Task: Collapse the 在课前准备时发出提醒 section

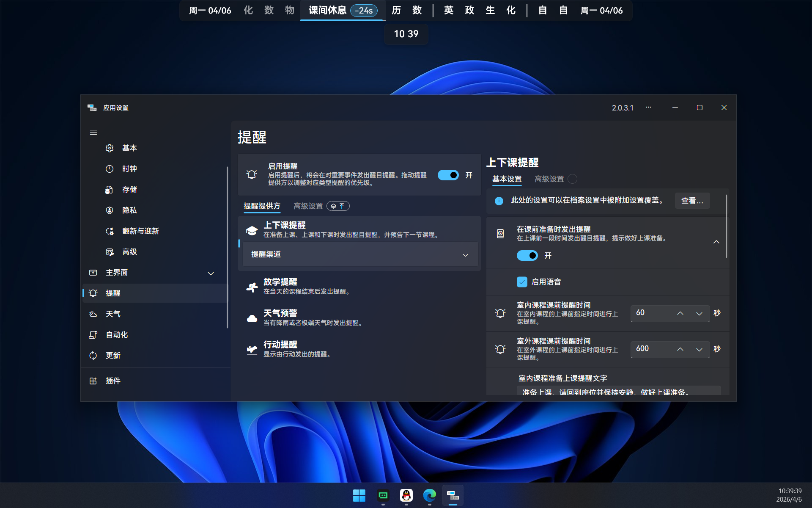Action: pos(716,242)
